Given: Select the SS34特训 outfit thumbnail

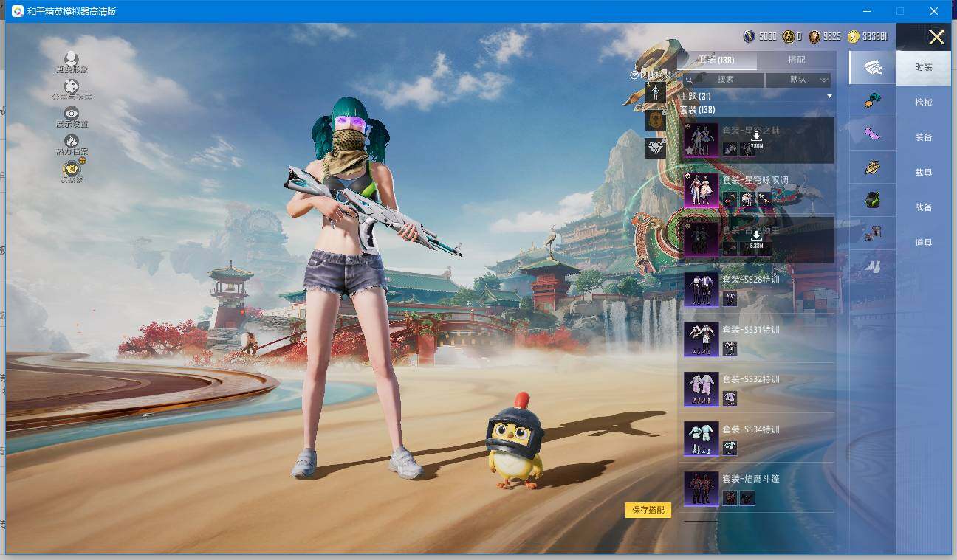Looking at the screenshot, I should pos(701,438).
